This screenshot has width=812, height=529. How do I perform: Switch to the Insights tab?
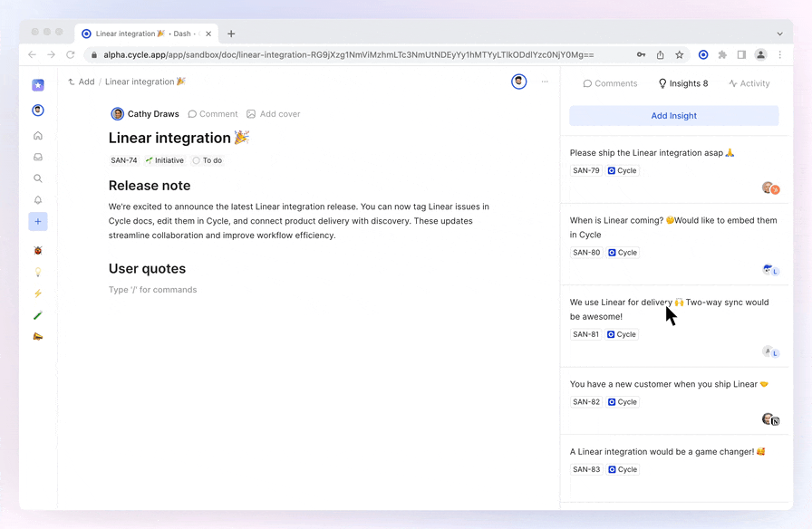click(x=683, y=83)
